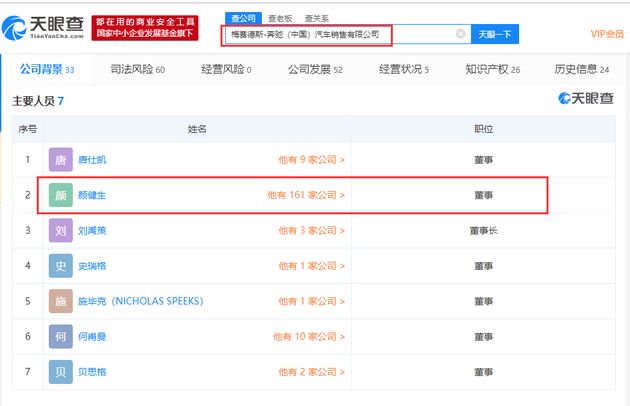Click the purple 刘 avatar icon
This screenshot has width=630, height=406.
[61, 230]
